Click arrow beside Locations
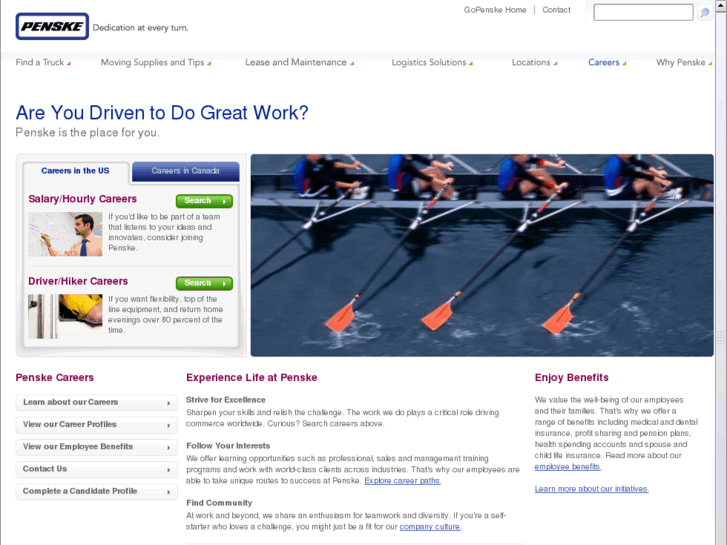The image size is (727, 545). tap(555, 64)
